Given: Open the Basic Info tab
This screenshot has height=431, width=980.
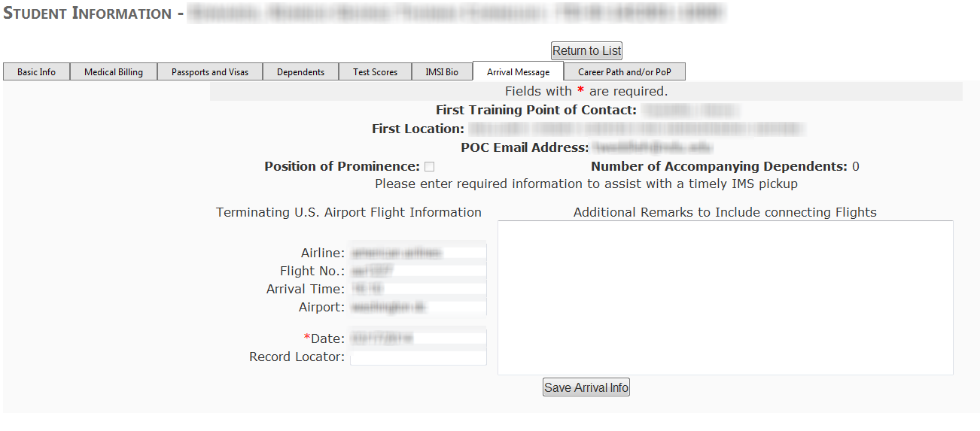Looking at the screenshot, I should point(37,72).
